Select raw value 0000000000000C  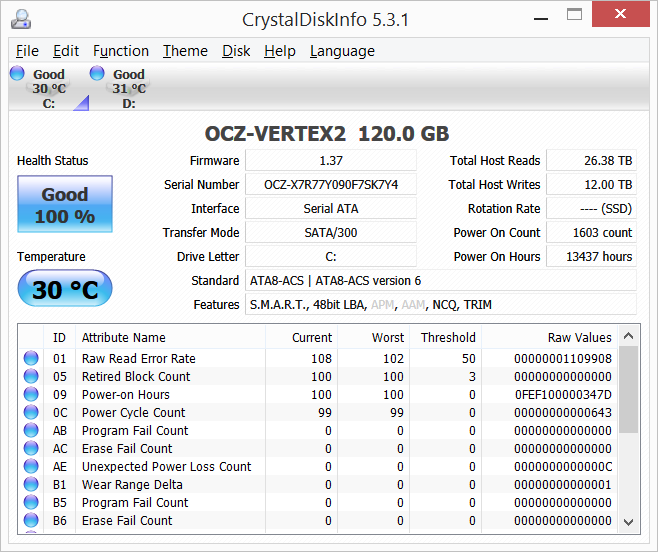[563, 467]
